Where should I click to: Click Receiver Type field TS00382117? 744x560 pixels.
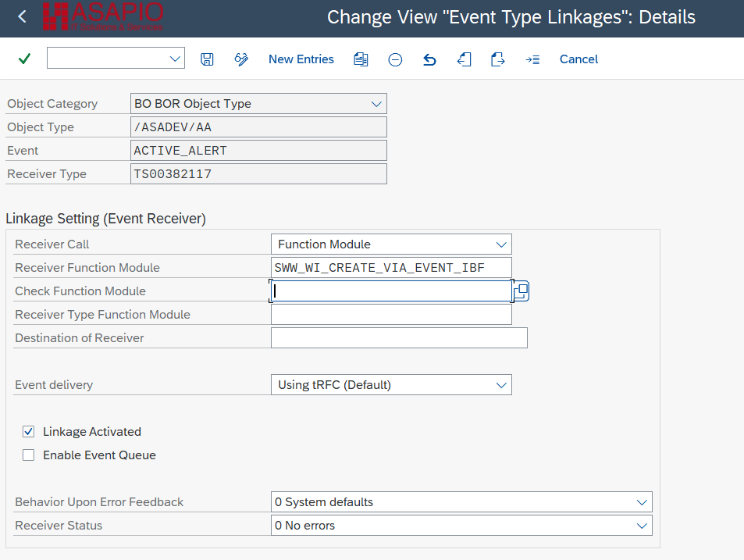258,174
